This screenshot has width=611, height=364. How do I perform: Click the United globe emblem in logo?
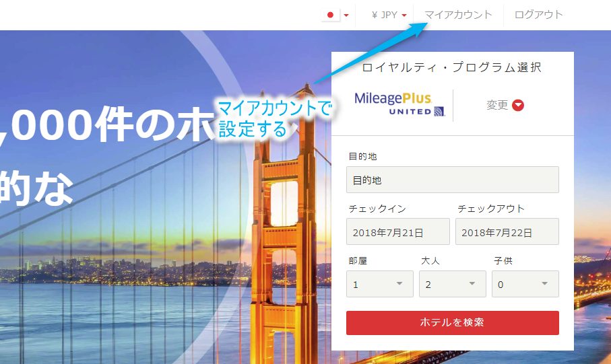point(439,111)
